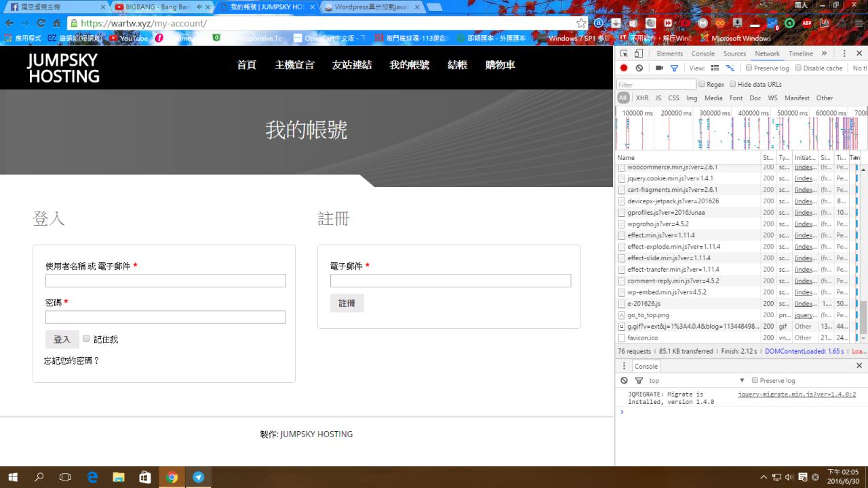Image resolution: width=868 pixels, height=488 pixels.
Task: Clear the Network log
Action: [639, 68]
